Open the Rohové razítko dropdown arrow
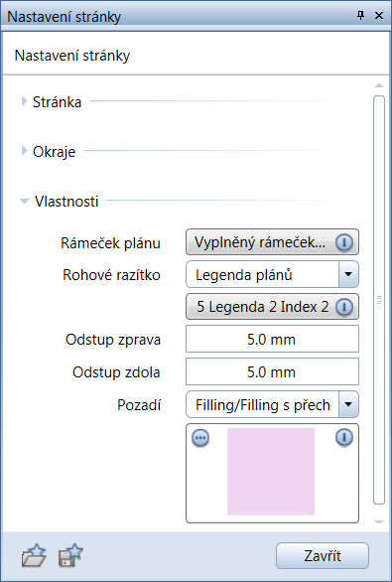This screenshot has width=392, height=582. tap(348, 274)
